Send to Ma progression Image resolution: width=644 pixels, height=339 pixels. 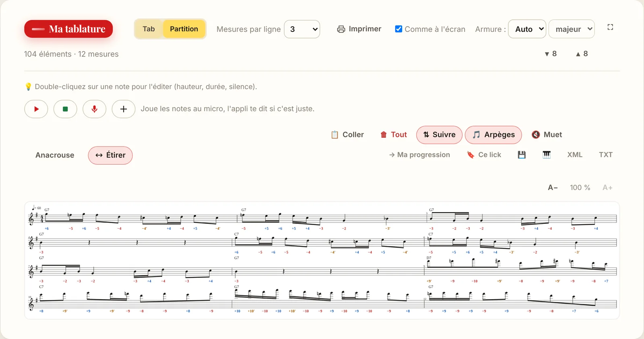419,155
